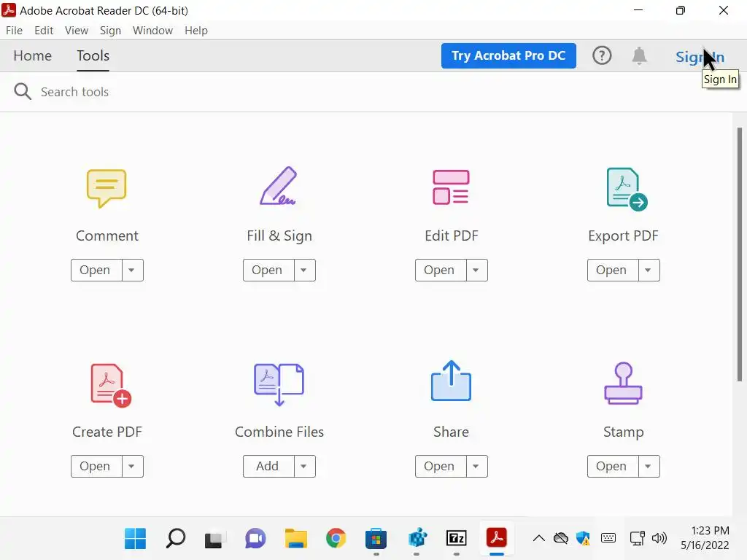The height and width of the screenshot is (560, 747).
Task: Open the Window menu
Action: click(152, 31)
